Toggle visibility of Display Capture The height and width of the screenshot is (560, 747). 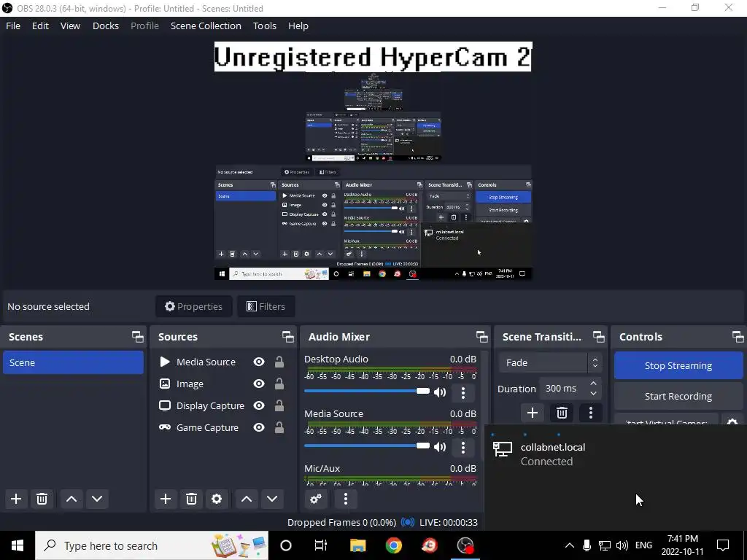[259, 405]
